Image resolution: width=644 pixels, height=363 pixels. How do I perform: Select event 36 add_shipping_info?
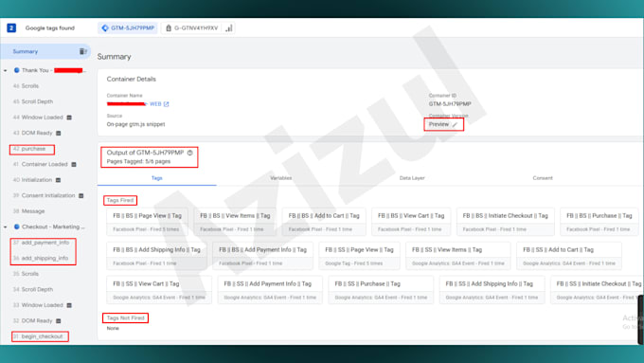pyautogui.click(x=41, y=258)
